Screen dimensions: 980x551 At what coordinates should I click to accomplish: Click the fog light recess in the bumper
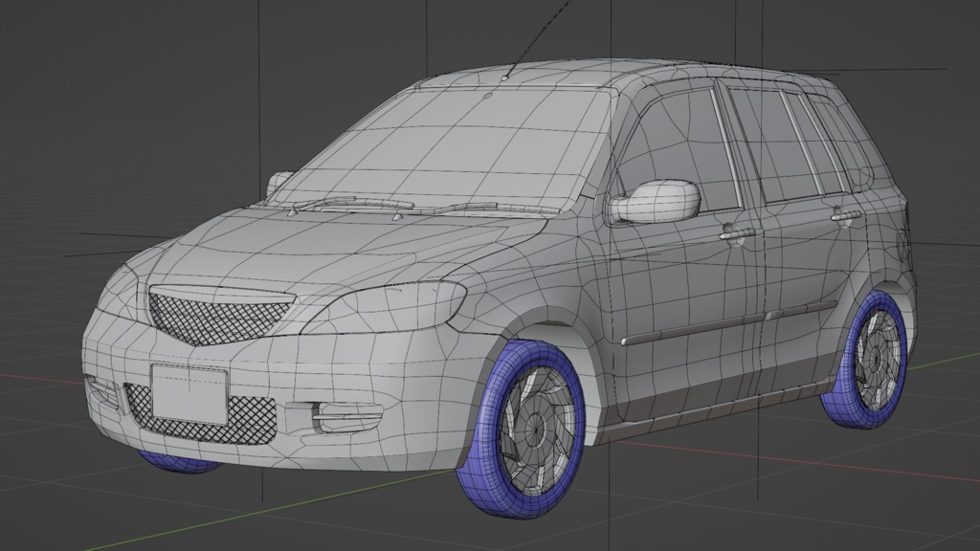click(x=346, y=416)
